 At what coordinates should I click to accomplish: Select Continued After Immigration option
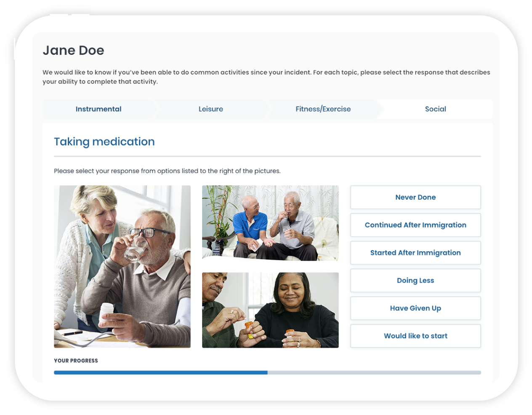coord(415,225)
